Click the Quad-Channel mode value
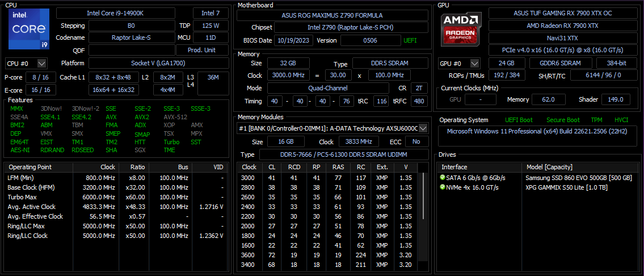The image size is (644, 276). [x=328, y=89]
